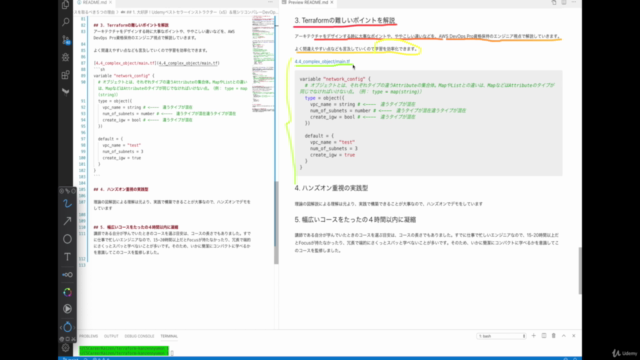
Task: Open the terminal shell selector dropdown showing bash
Action: click(501, 336)
